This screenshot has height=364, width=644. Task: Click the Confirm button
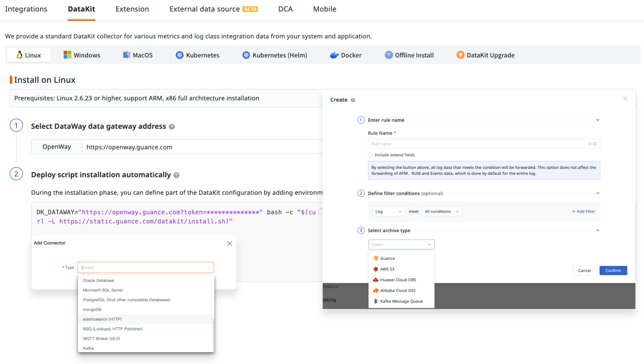tap(613, 270)
